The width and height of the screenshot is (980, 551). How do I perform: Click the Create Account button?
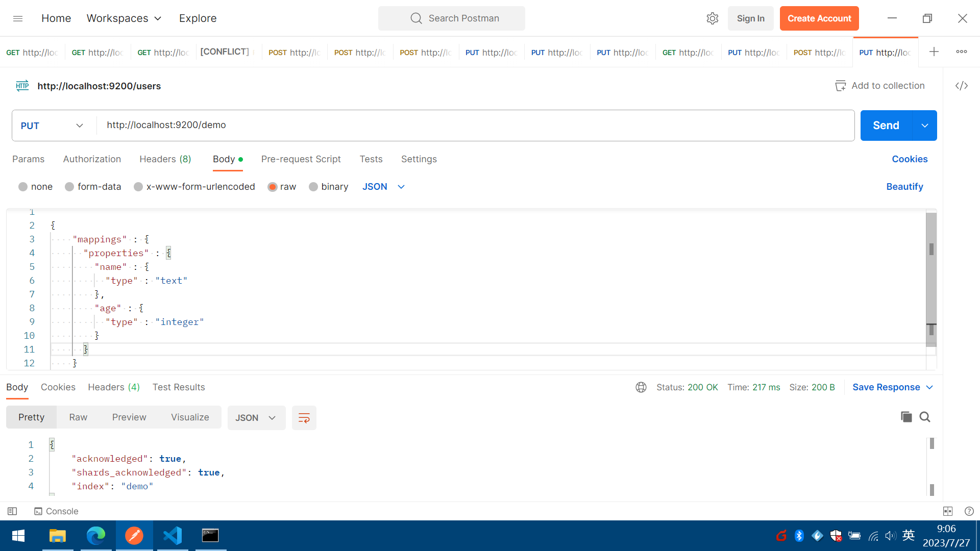pos(819,18)
